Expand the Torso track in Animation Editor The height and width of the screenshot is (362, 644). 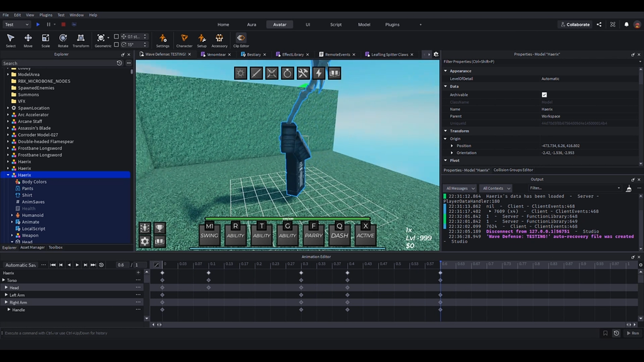(4, 280)
